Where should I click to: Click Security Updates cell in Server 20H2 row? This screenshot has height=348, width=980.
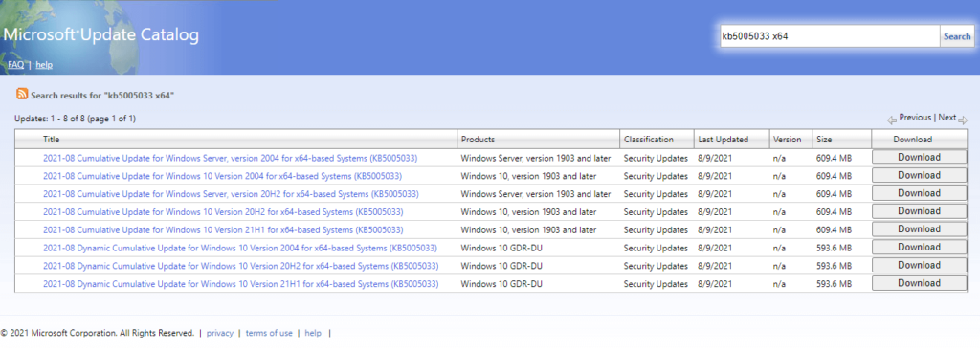point(656,194)
